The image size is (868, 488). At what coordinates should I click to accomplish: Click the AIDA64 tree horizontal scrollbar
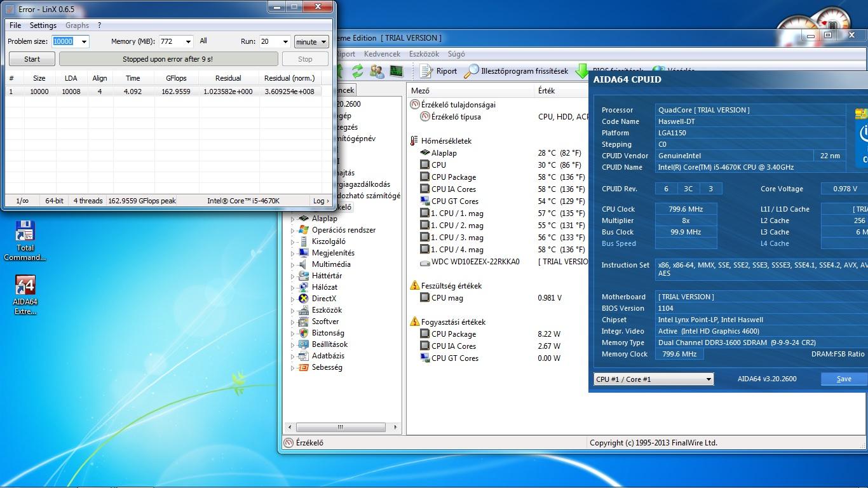click(x=341, y=427)
